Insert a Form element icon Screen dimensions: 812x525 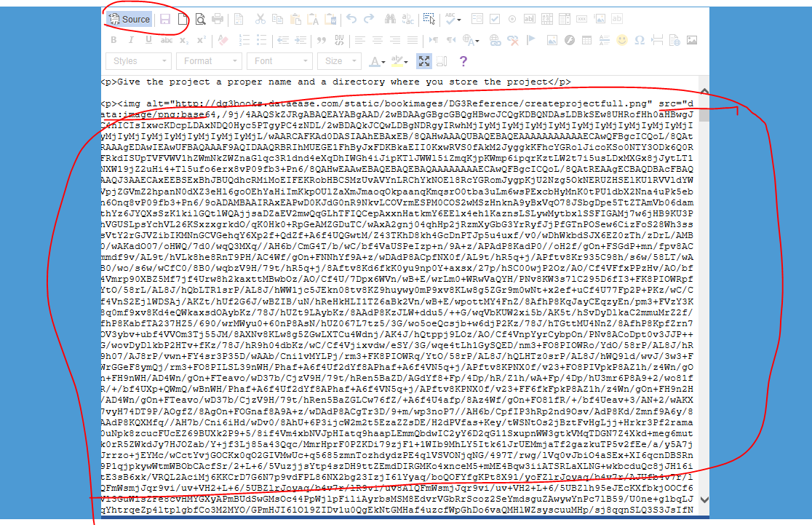[x=477, y=19]
